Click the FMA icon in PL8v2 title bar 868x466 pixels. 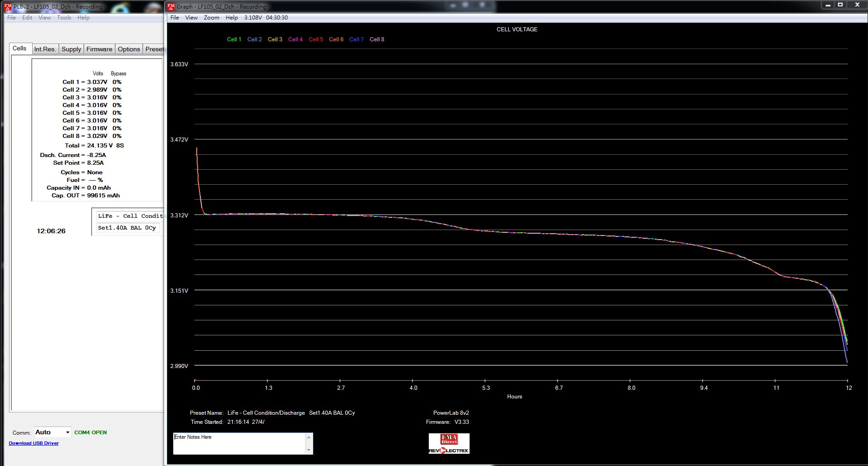click(x=8, y=7)
